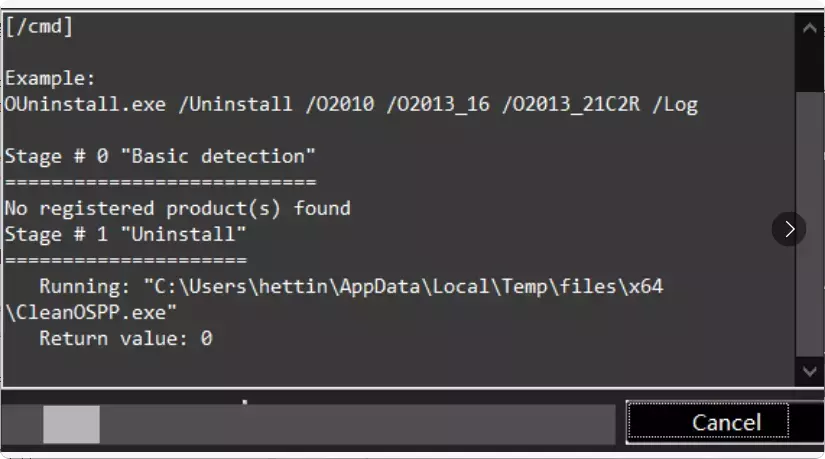
Task: Click the "[/cmd]" text line
Action: [40, 26]
